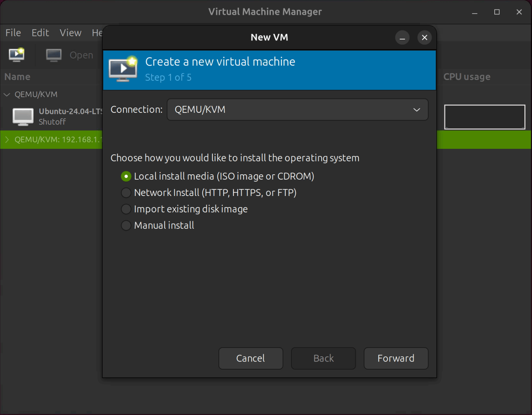Click the create new virtual machine toolbar icon
The image size is (532, 415).
pos(16,55)
